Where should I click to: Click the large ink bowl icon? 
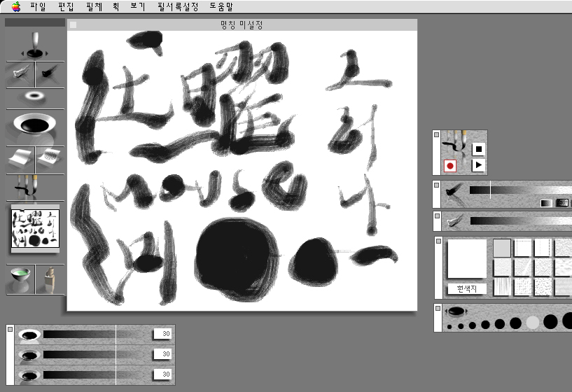34,125
